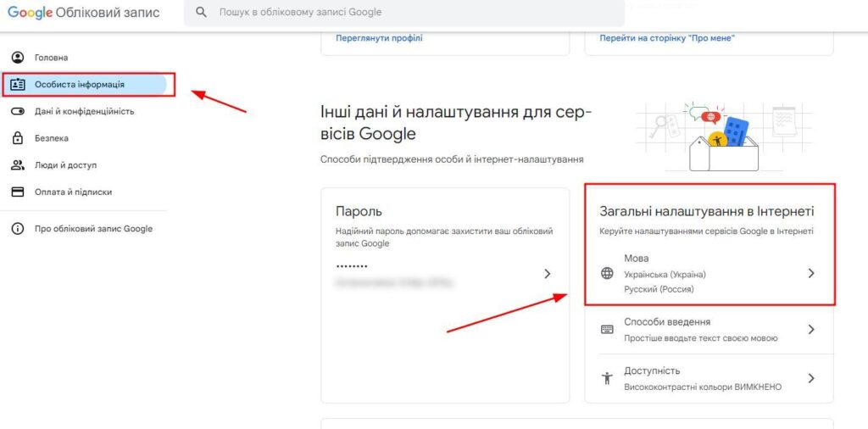The image size is (868, 429).
Task: Click Висококонтрастні кольори ВИМКНЕНО text
Action: pos(703,387)
